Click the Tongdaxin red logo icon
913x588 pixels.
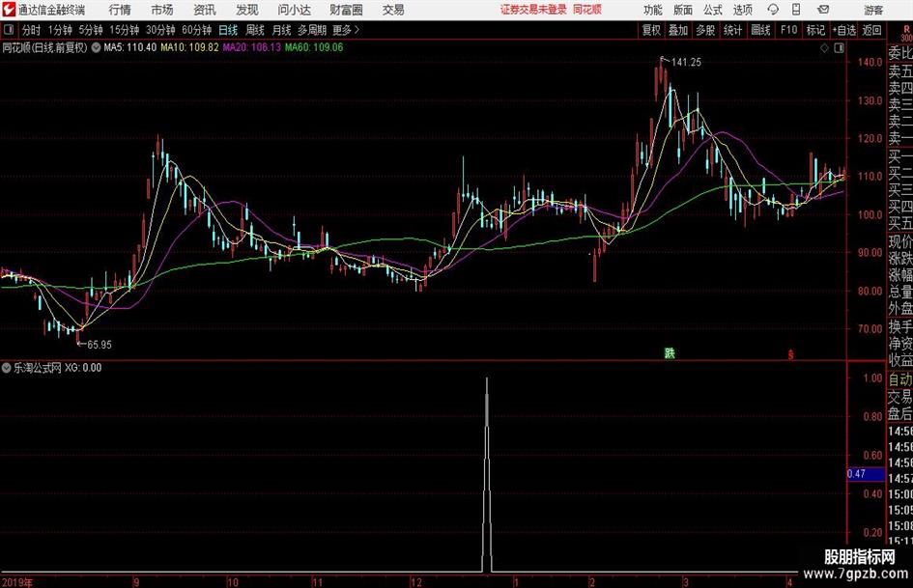pos(9,10)
